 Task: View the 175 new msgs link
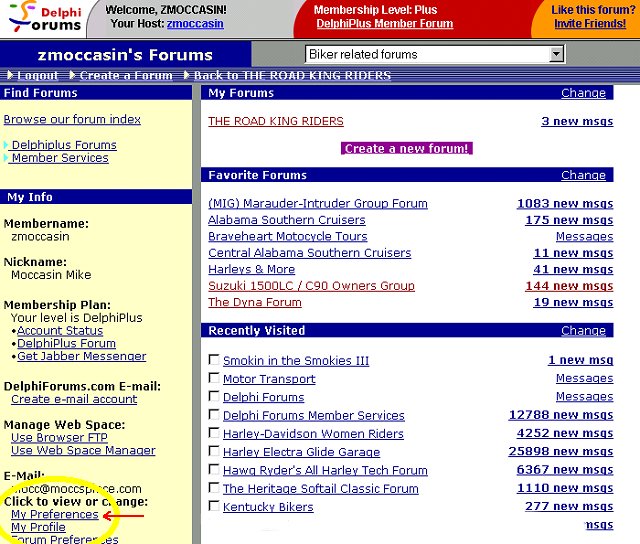pyautogui.click(x=569, y=220)
